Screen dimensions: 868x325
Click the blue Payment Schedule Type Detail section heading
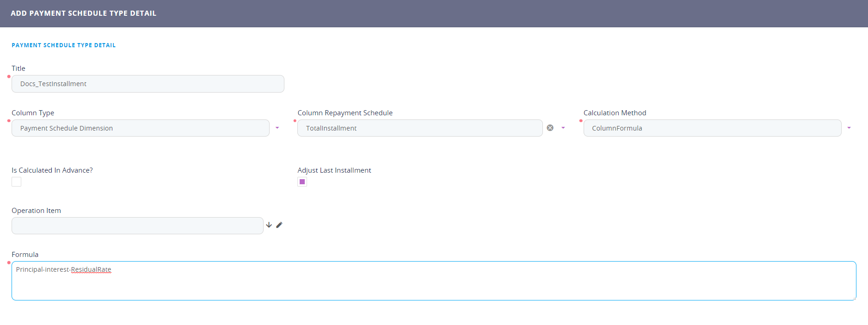tap(63, 45)
